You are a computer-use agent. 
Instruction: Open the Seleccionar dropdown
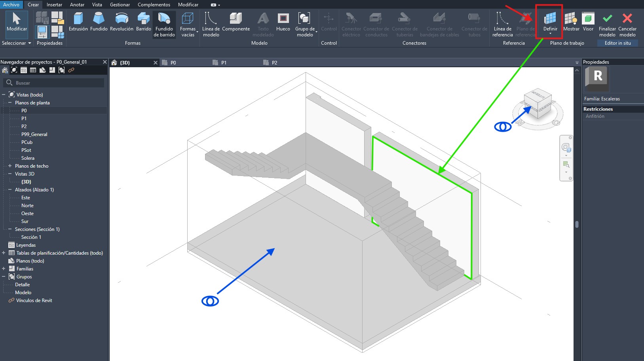click(16, 43)
